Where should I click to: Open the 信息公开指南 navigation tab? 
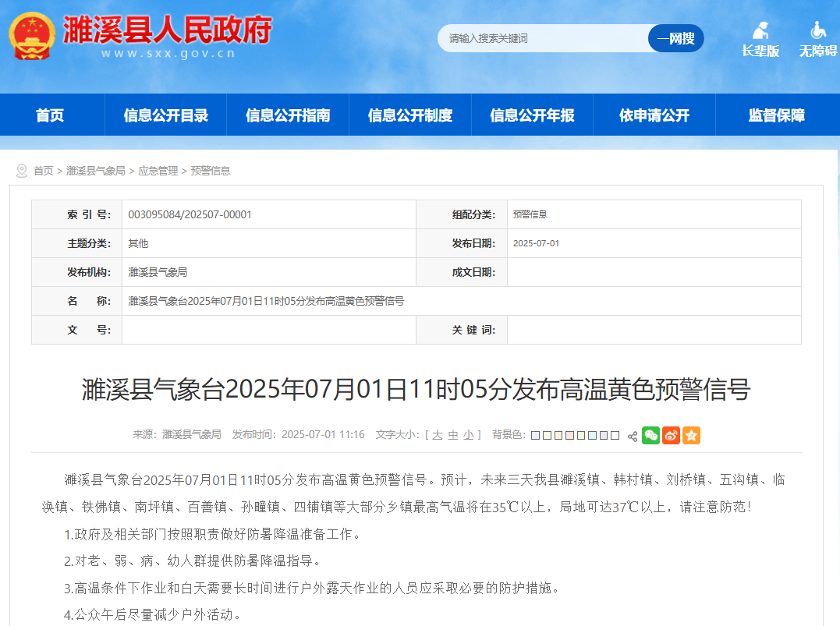click(289, 115)
